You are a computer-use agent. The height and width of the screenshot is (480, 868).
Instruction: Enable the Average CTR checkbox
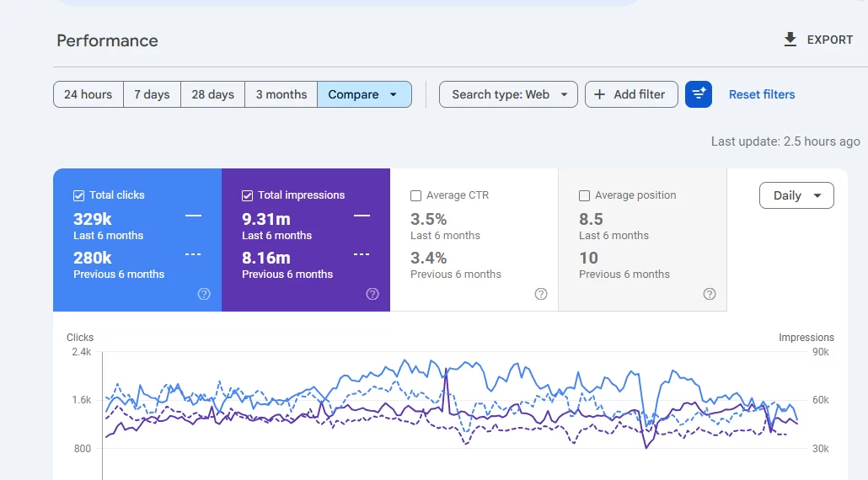tap(415, 195)
